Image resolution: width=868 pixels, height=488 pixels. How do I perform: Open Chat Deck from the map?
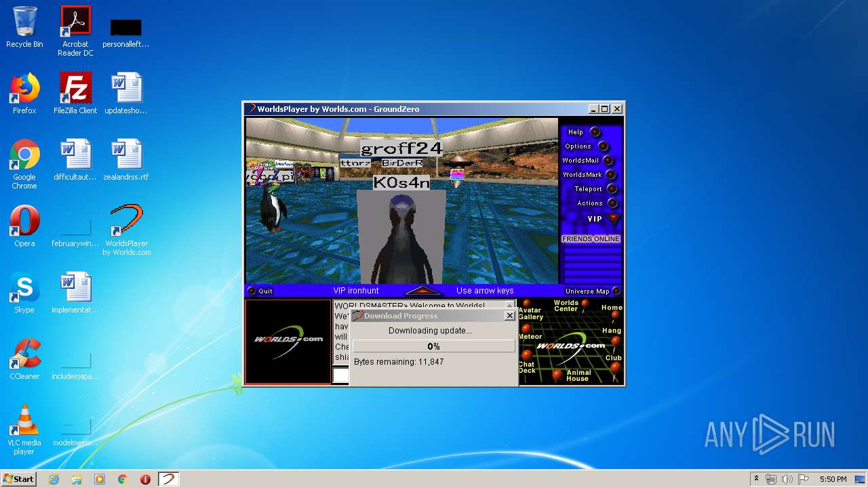pyautogui.click(x=526, y=355)
